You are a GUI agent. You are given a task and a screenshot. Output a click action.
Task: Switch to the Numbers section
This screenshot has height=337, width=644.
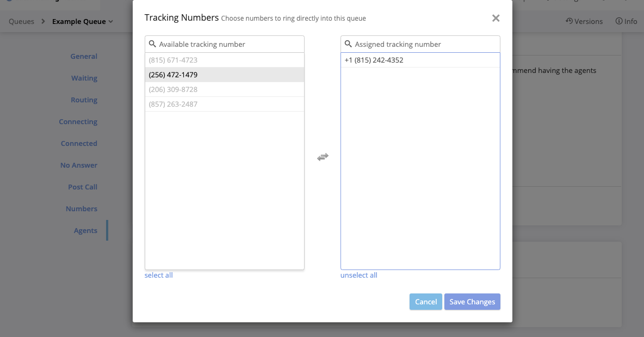pos(82,209)
